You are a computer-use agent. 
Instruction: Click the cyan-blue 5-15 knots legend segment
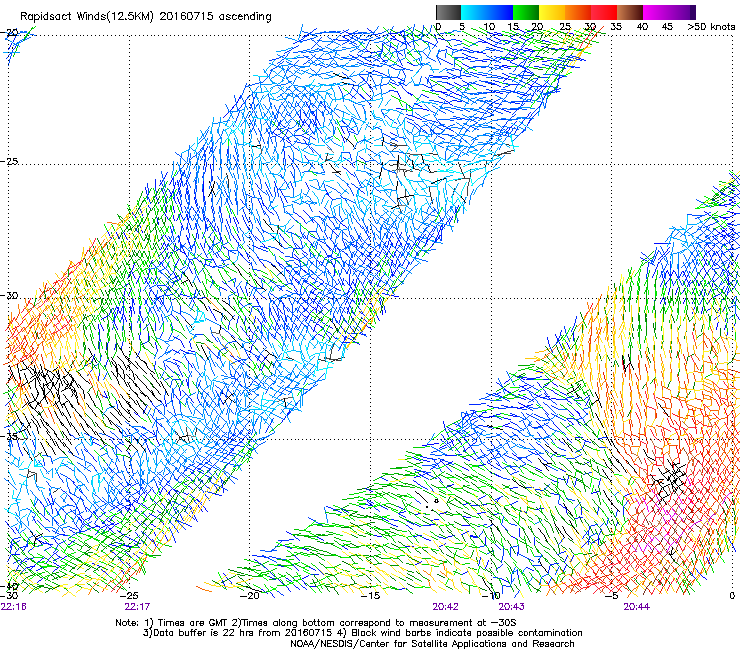tap(487, 12)
